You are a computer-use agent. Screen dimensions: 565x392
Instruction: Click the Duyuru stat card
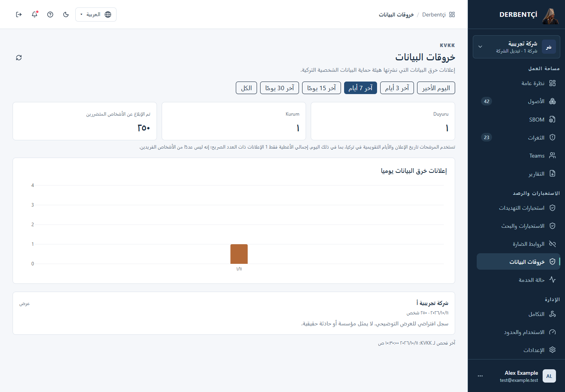[x=383, y=121]
